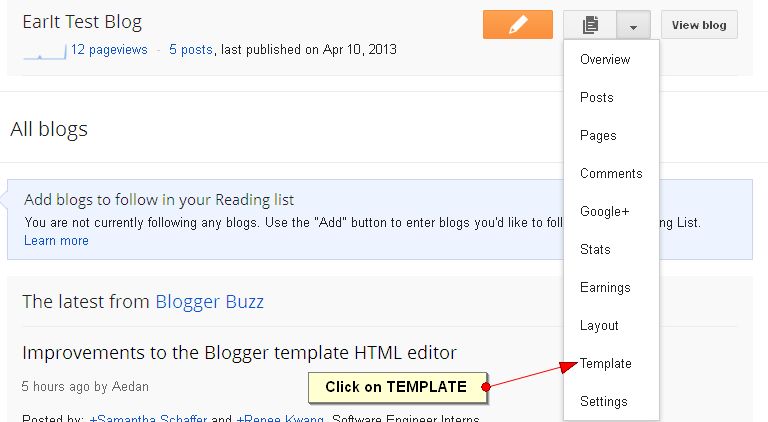Open the posts list document icon
Image resolution: width=768 pixels, height=422 pixels.
pyautogui.click(x=590, y=24)
